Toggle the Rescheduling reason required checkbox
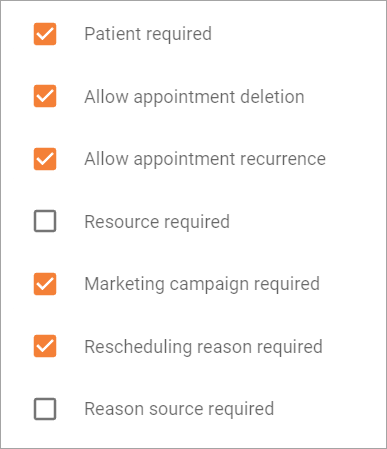This screenshot has height=449, width=387. pos(45,346)
